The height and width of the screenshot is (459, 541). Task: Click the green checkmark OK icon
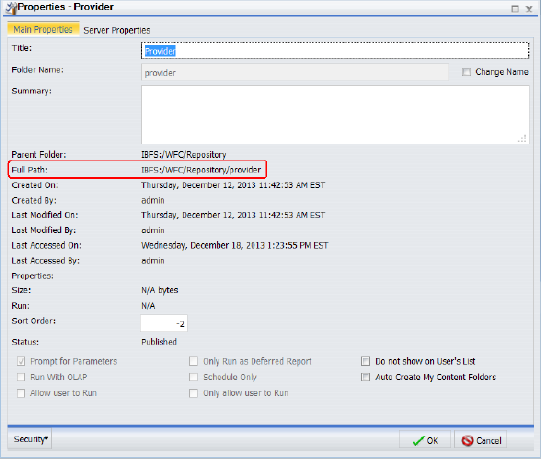point(418,441)
